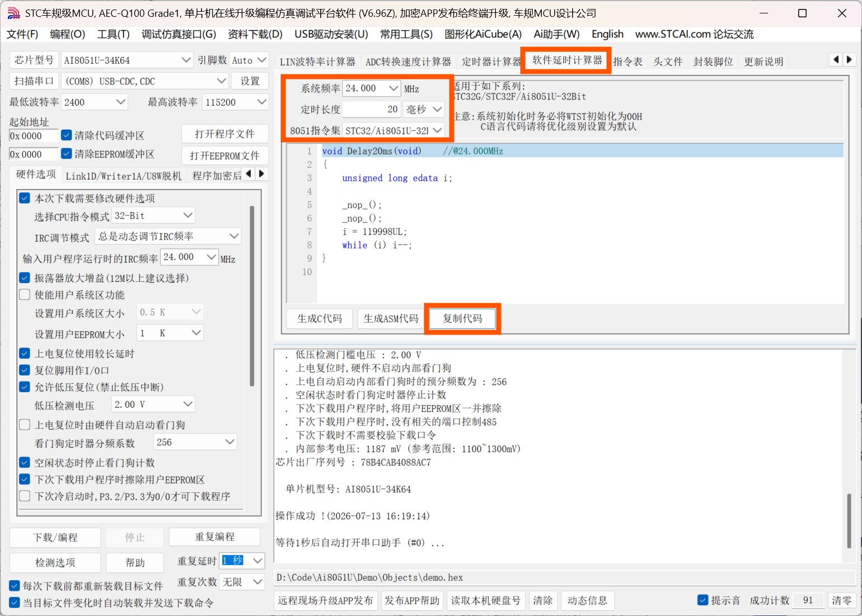Viewport: 862px width, 616px height.
Task: Toggle 下次下载用户程序时擦除用户EEPROM区
Action: [25, 479]
